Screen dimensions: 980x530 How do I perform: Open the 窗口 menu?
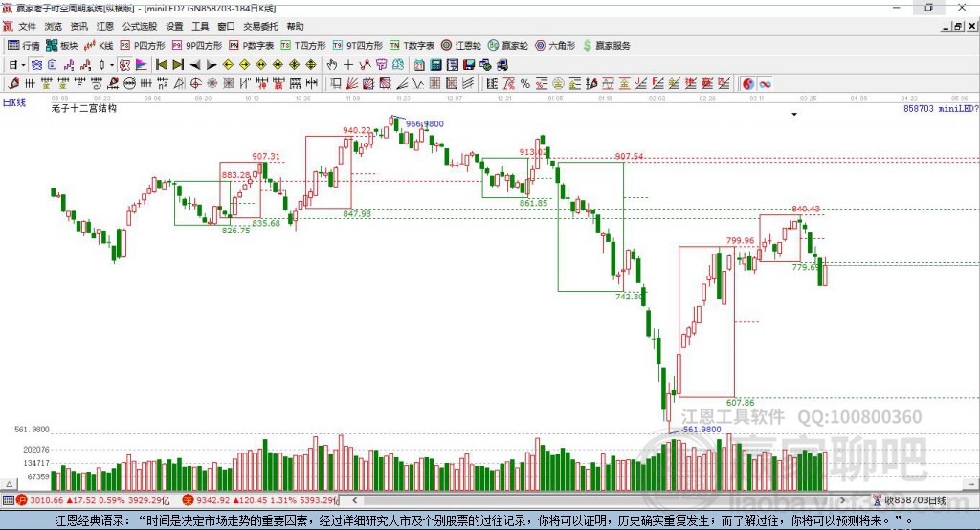click(x=226, y=26)
